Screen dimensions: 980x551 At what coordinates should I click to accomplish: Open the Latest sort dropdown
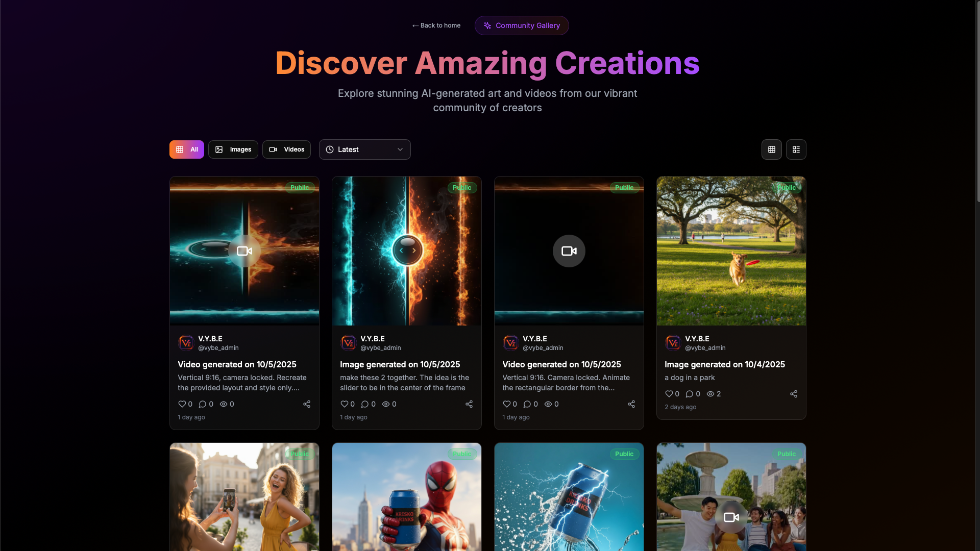[x=364, y=149]
